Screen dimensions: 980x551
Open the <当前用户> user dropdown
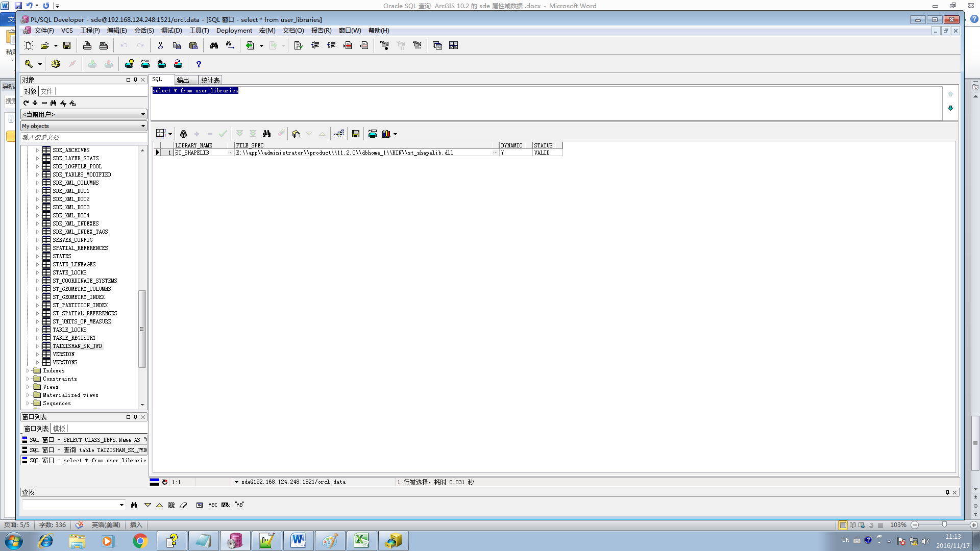point(143,114)
